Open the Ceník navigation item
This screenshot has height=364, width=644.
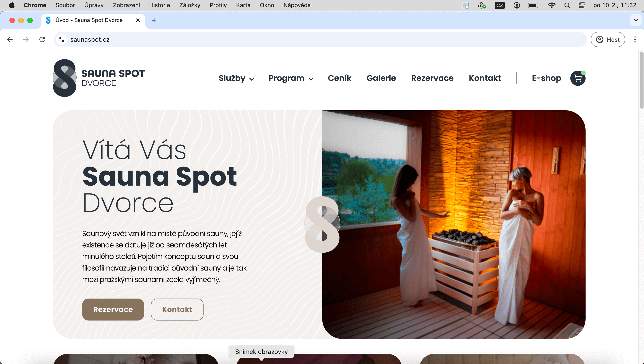click(x=339, y=78)
